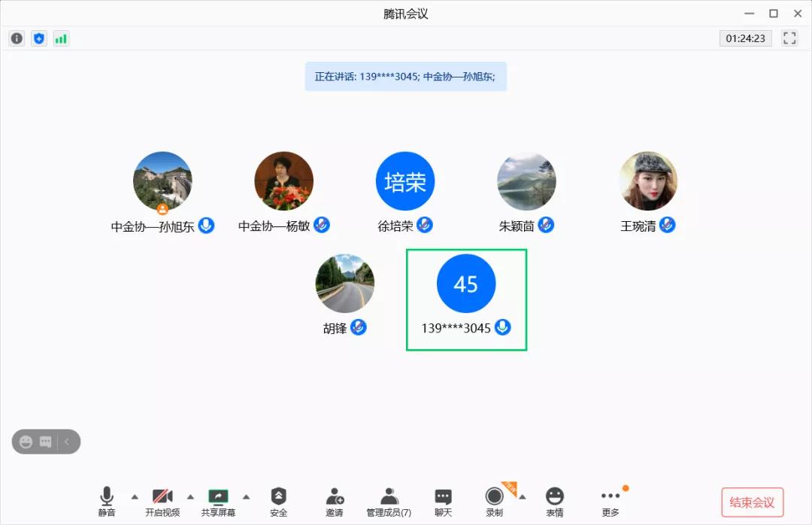This screenshot has width=812, height=525.
Task: Select the blue 45 avatar
Action: 466,284
